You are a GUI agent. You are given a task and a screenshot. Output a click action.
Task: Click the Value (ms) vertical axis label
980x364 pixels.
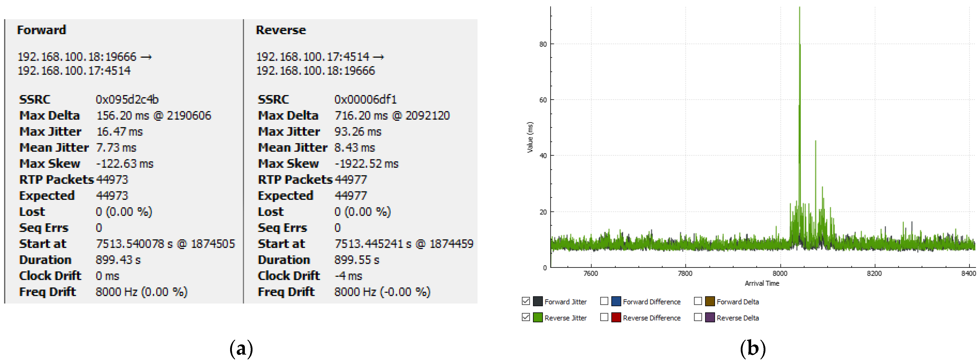(530, 138)
